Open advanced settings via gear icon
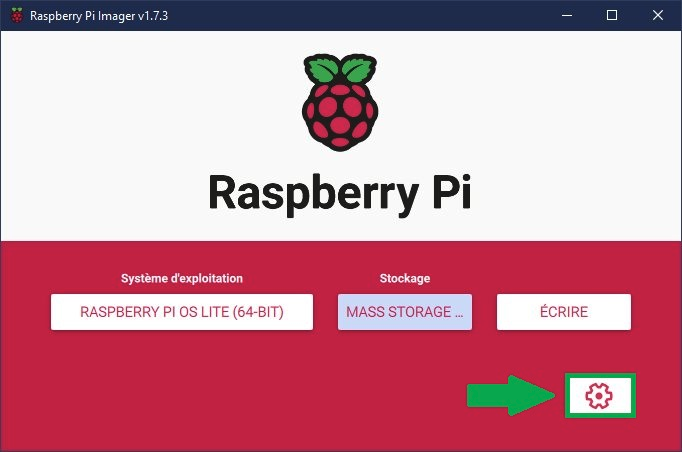The width and height of the screenshot is (682, 452). 599,395
